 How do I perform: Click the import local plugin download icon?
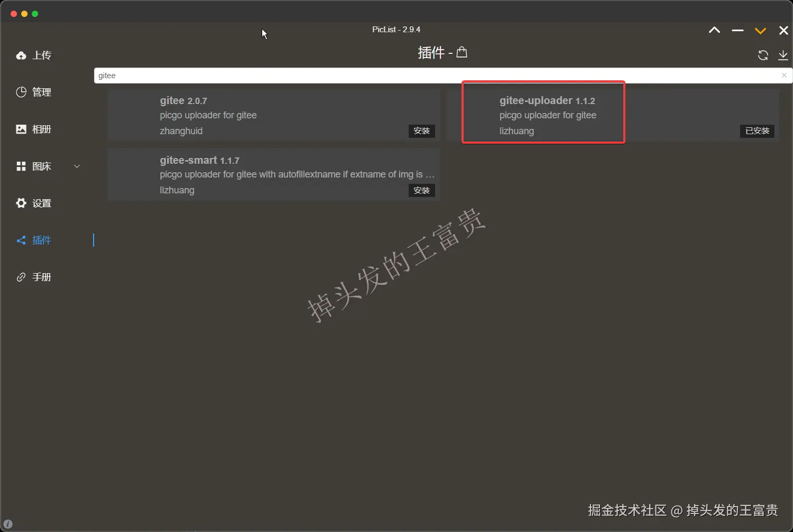(783, 55)
